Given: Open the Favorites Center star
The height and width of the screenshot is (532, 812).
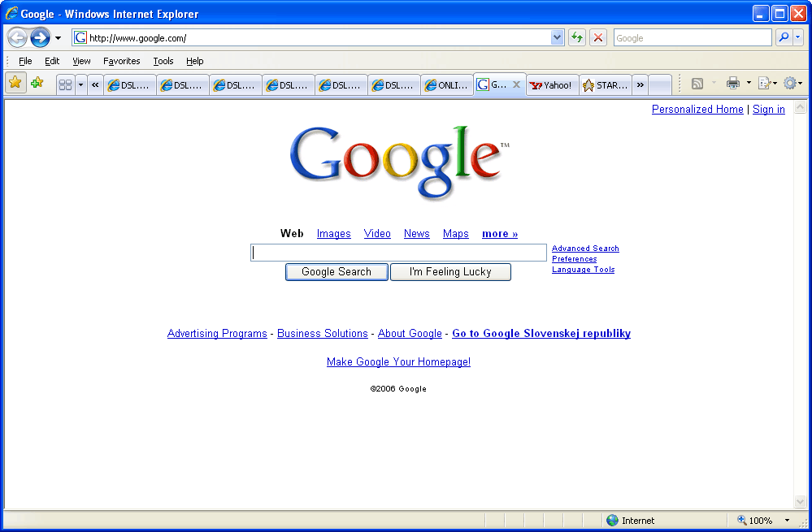Looking at the screenshot, I should (15, 83).
